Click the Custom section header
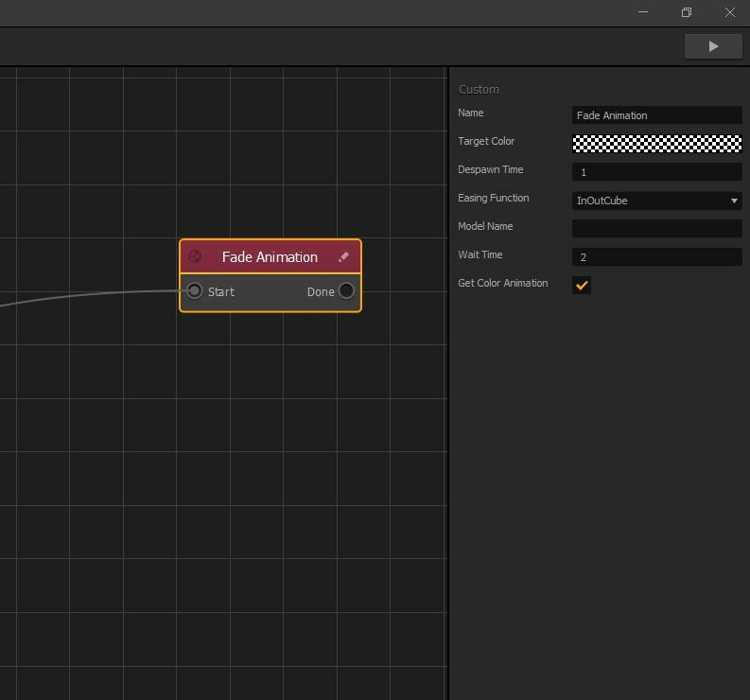 point(479,89)
